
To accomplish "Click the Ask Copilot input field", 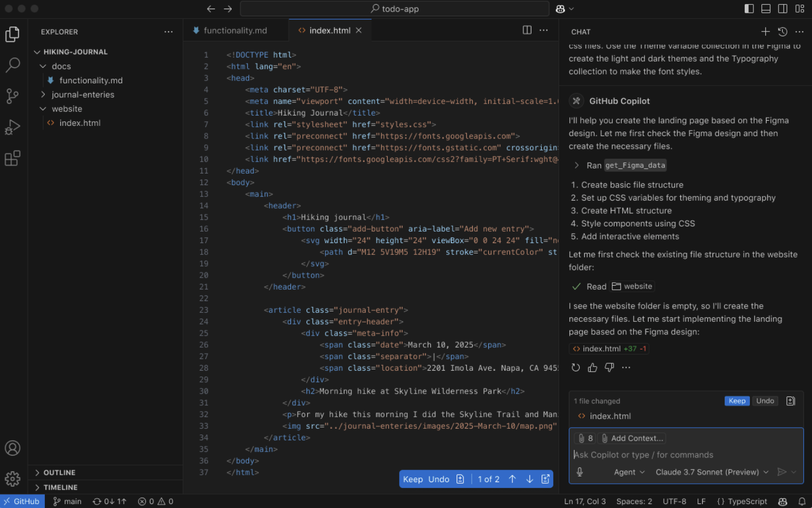I will [661, 455].
